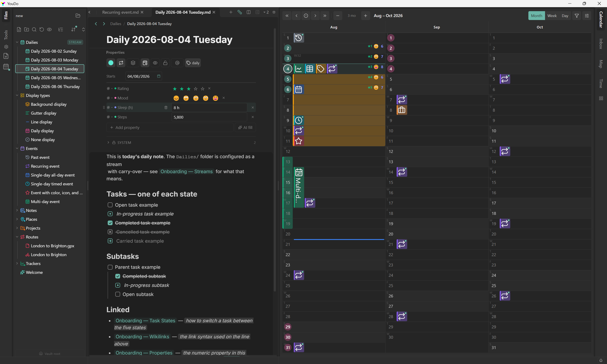Open the suitcase event icon on Sep 8
The image size is (607, 364).
pyautogui.click(x=402, y=110)
